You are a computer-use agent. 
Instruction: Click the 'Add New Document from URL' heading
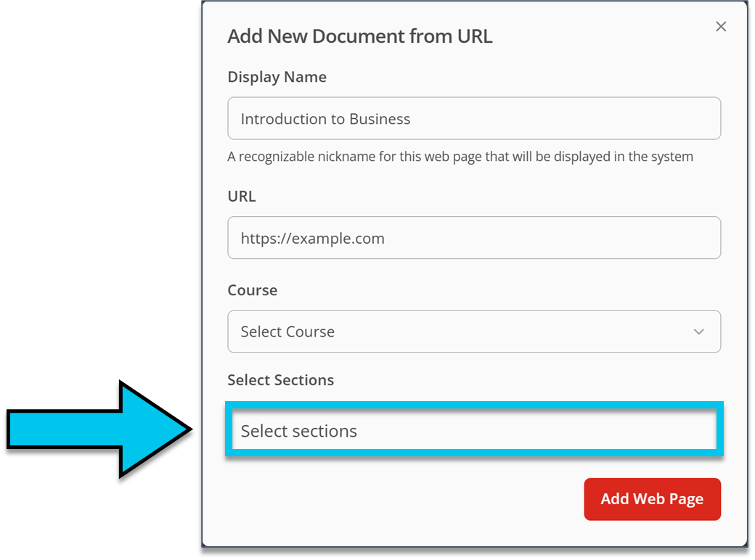(x=359, y=36)
